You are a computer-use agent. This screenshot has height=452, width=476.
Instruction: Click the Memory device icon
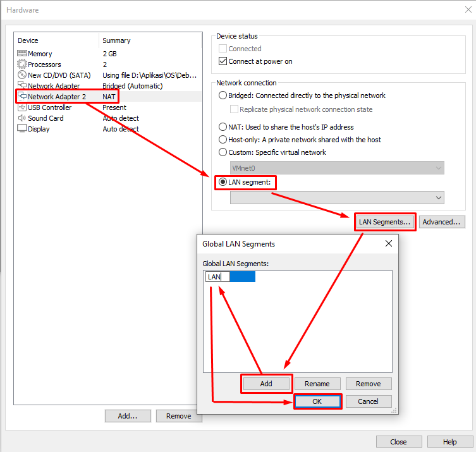[x=22, y=54]
